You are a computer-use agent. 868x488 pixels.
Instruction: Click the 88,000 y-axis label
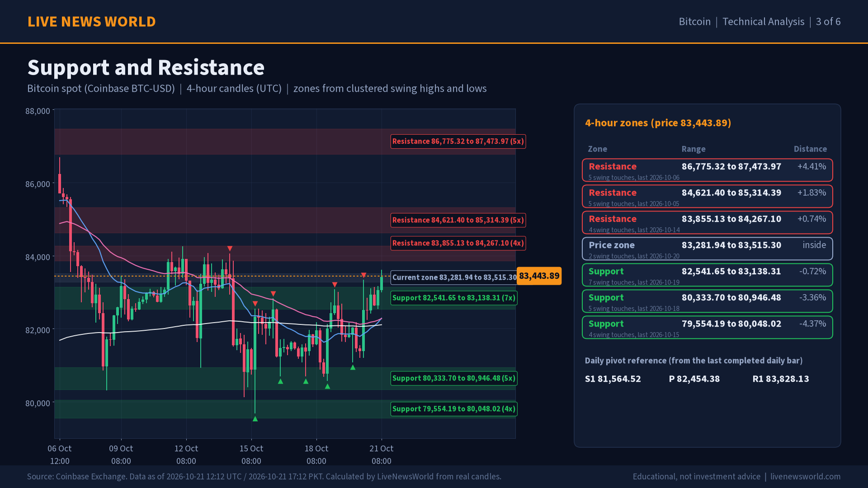point(38,111)
